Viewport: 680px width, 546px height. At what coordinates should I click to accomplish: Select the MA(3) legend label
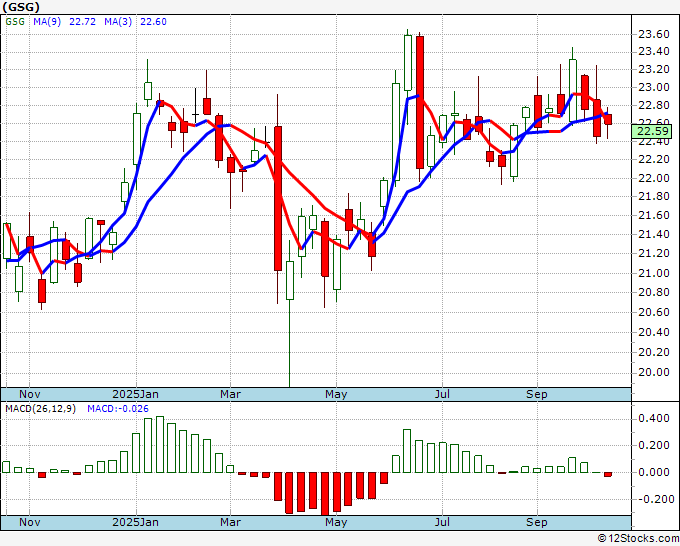point(118,22)
